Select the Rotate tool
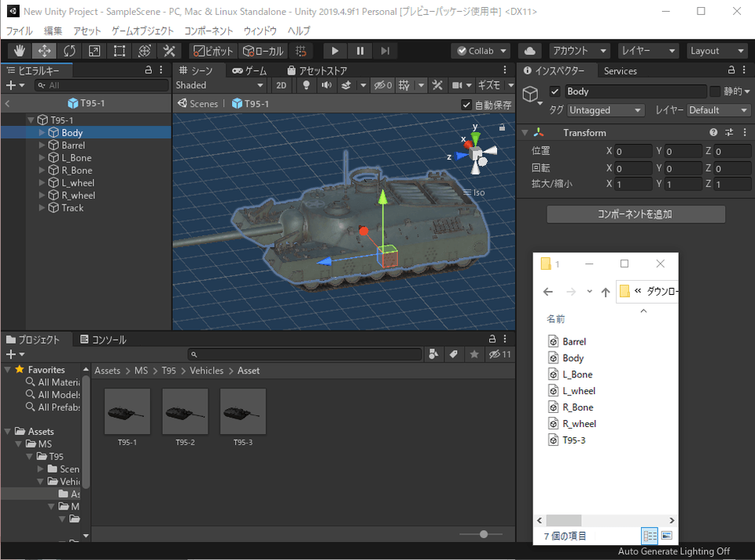This screenshot has height=560, width=755. pyautogui.click(x=69, y=50)
